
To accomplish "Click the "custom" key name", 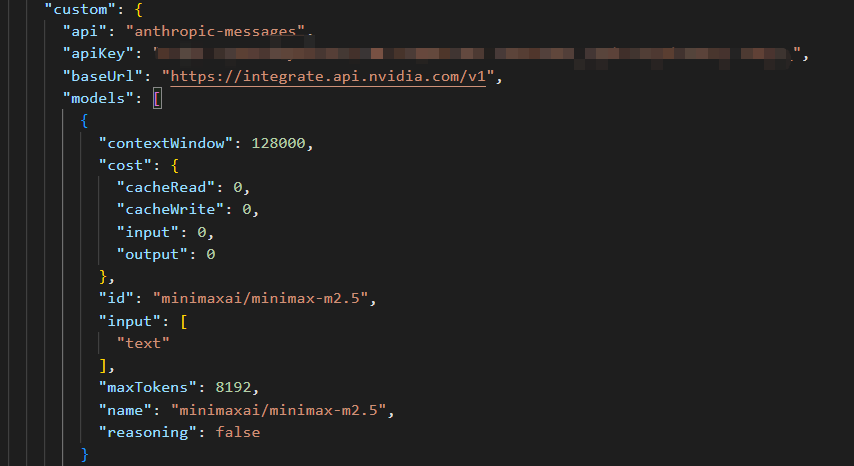I will pos(83,9).
